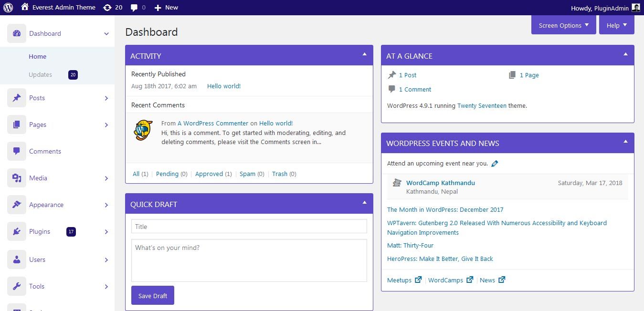Click the Saturday, Mar 17, 2018 event date
The height and width of the screenshot is (311, 644).
590,183
